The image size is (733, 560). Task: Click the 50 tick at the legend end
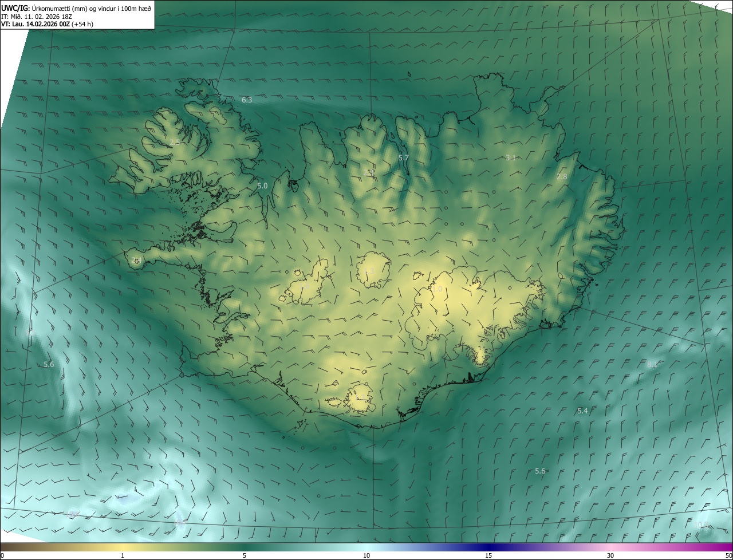pos(728,555)
